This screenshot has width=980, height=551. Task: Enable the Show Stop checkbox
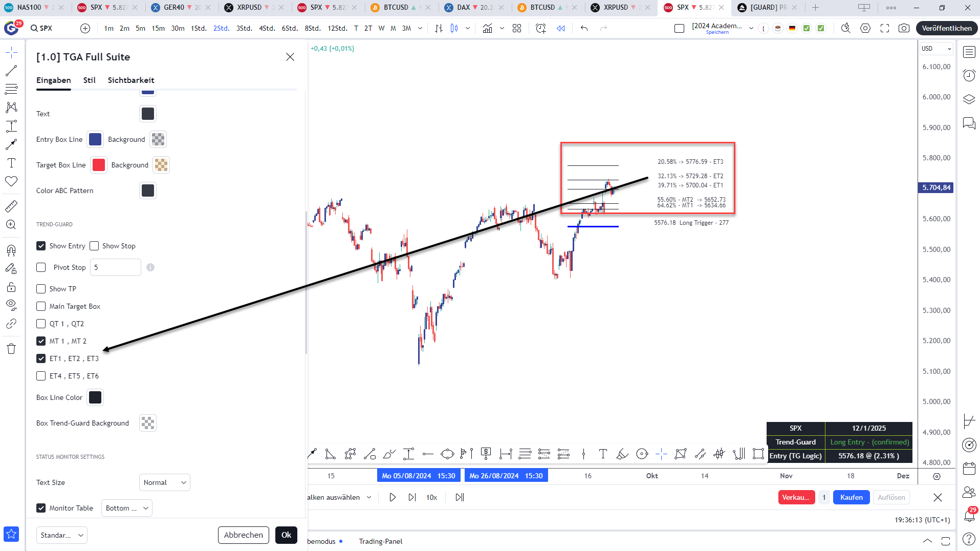[94, 246]
